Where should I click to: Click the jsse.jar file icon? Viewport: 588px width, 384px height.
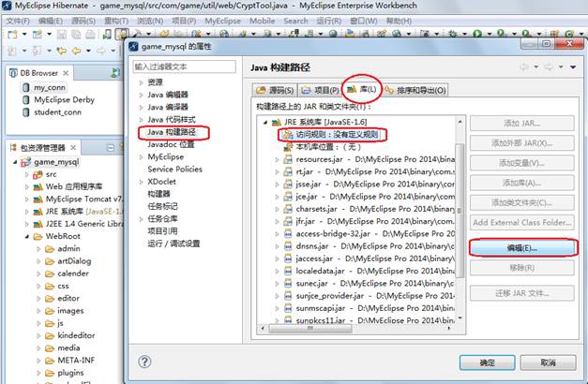coord(288,184)
